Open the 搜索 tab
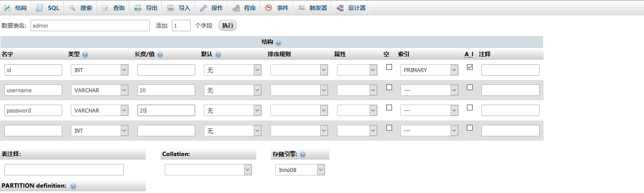The width and height of the screenshot is (644, 193). pyautogui.click(x=80, y=8)
